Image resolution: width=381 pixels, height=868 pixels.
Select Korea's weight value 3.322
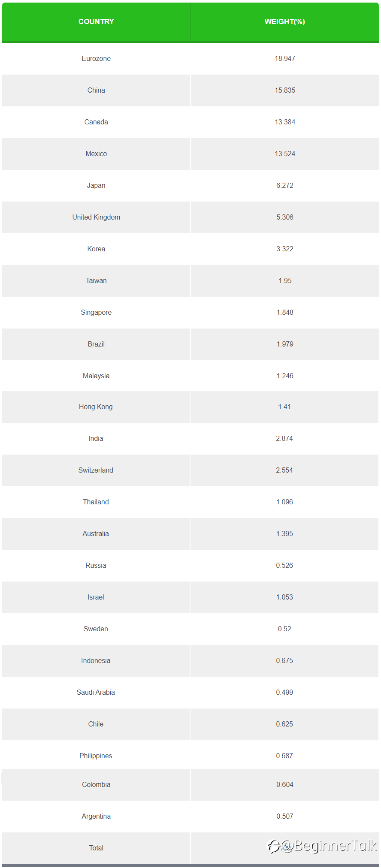point(285,249)
